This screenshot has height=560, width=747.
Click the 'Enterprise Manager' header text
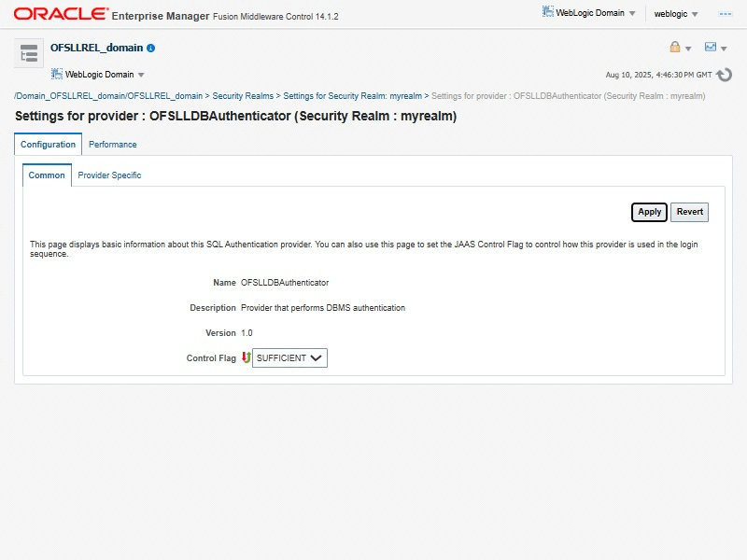pos(161,16)
